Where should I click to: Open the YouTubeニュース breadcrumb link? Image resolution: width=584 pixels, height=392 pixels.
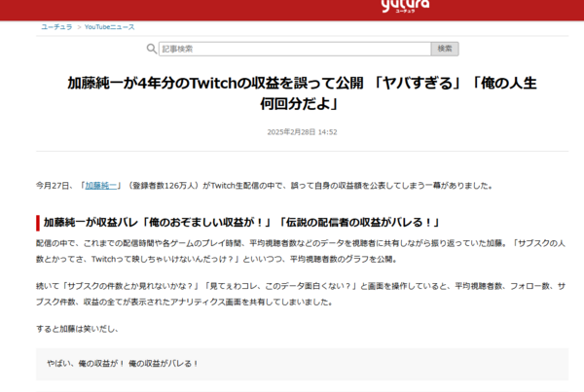pos(109,27)
